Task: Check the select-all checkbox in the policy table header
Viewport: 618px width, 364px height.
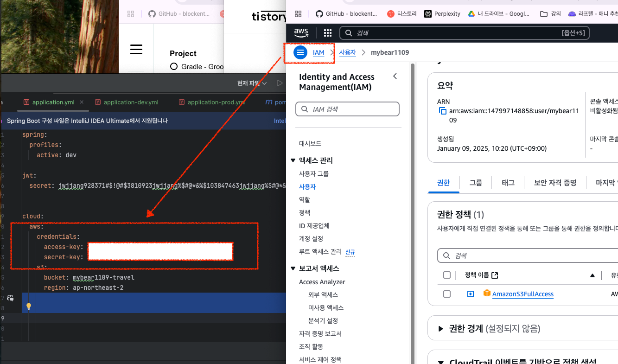Action: 447,275
